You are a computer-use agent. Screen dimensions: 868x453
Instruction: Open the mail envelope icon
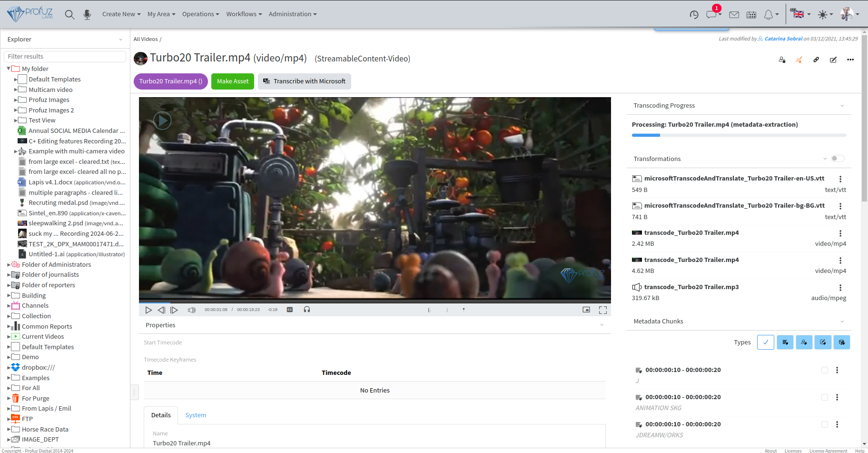pyautogui.click(x=734, y=15)
